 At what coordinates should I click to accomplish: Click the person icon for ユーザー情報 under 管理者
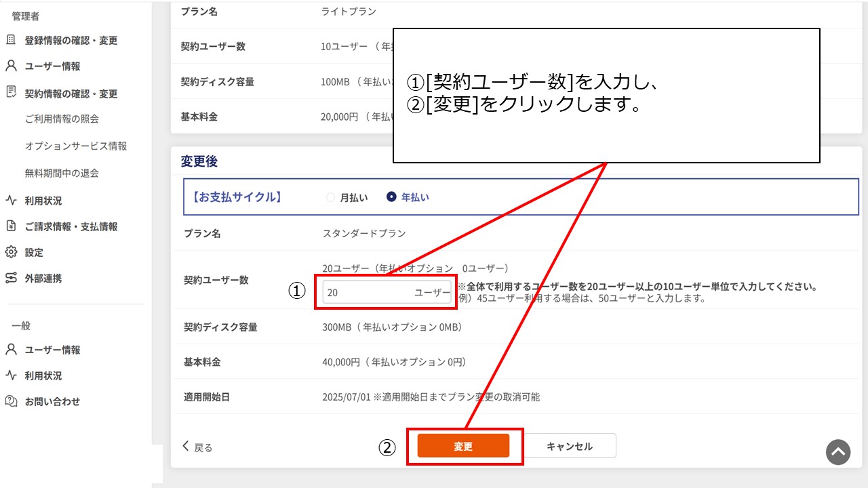click(11, 66)
